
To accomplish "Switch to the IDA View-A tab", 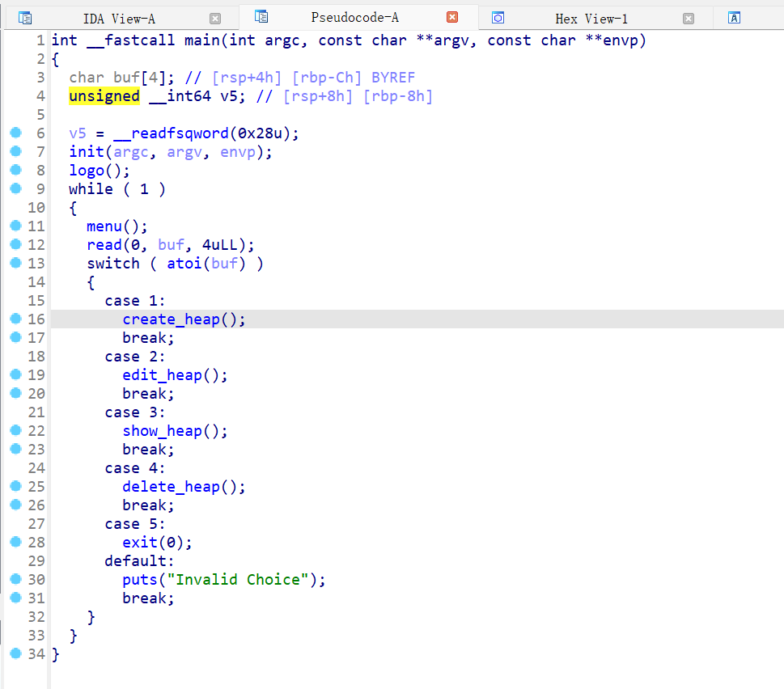I will (119, 19).
